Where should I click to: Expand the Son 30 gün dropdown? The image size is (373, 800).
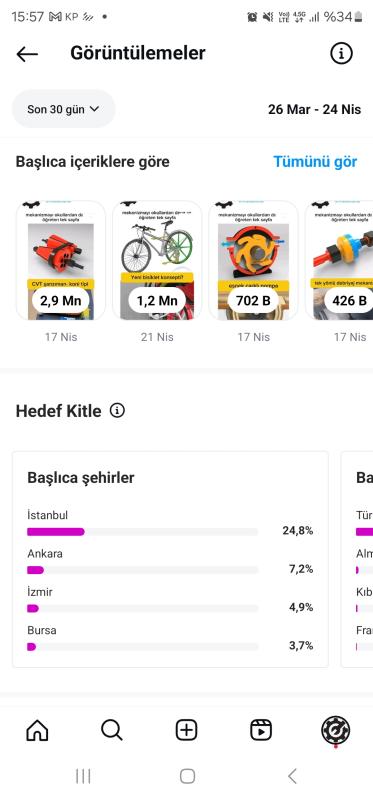pyautogui.click(x=64, y=109)
